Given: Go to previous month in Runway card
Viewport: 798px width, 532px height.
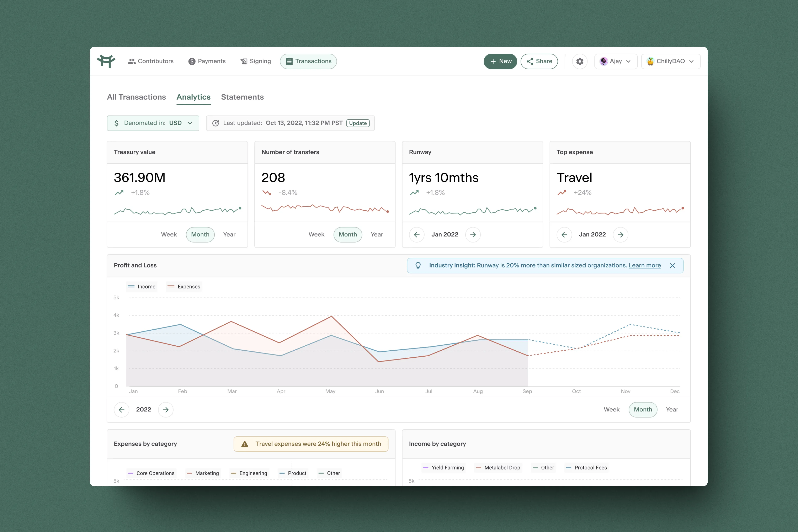Looking at the screenshot, I should tap(417, 235).
